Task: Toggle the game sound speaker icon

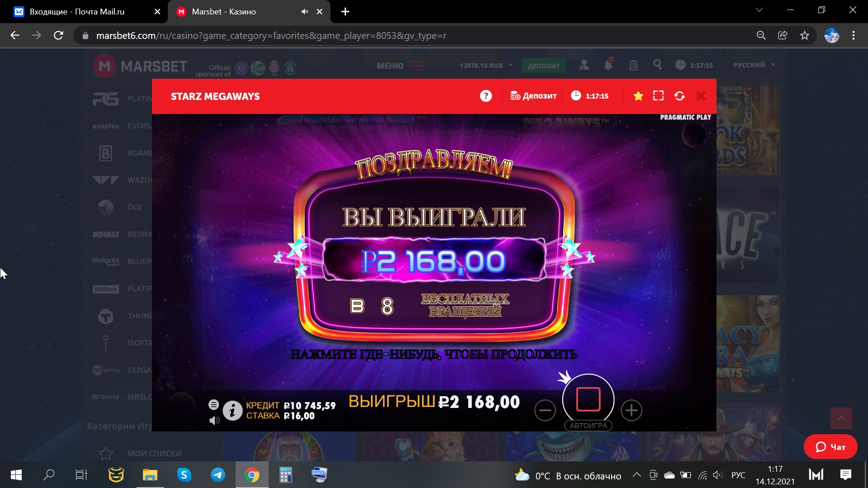Action: (214, 421)
